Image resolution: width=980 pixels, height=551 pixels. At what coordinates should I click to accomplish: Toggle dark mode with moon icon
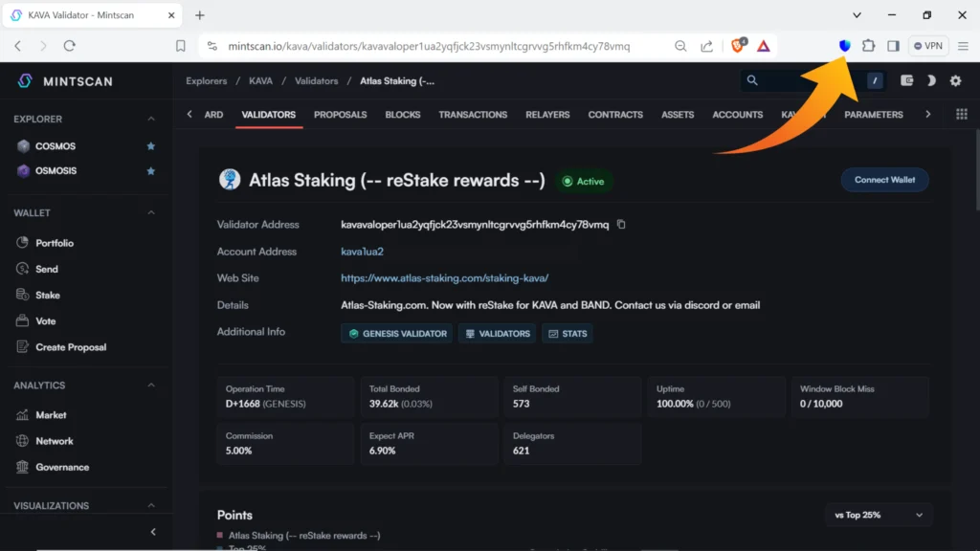click(x=930, y=81)
